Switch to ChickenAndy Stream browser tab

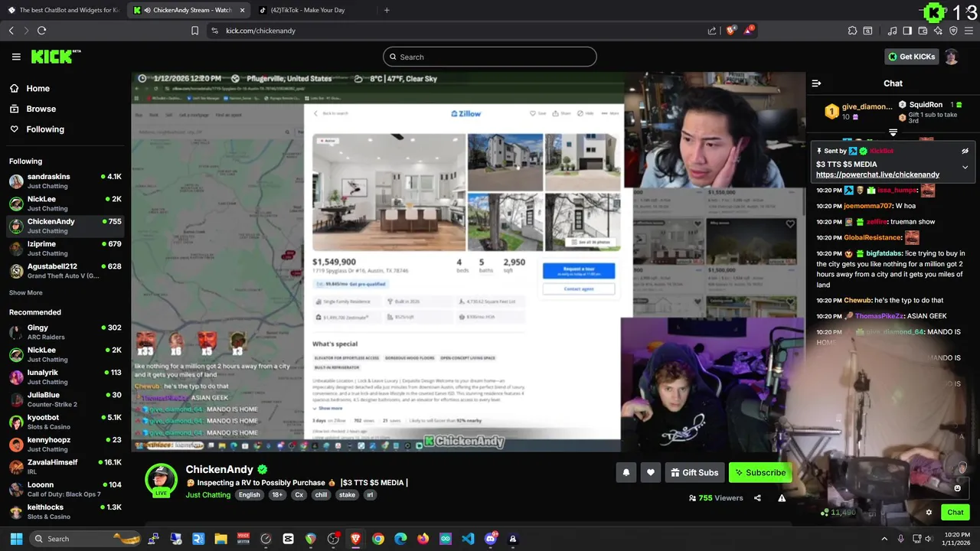(x=188, y=10)
